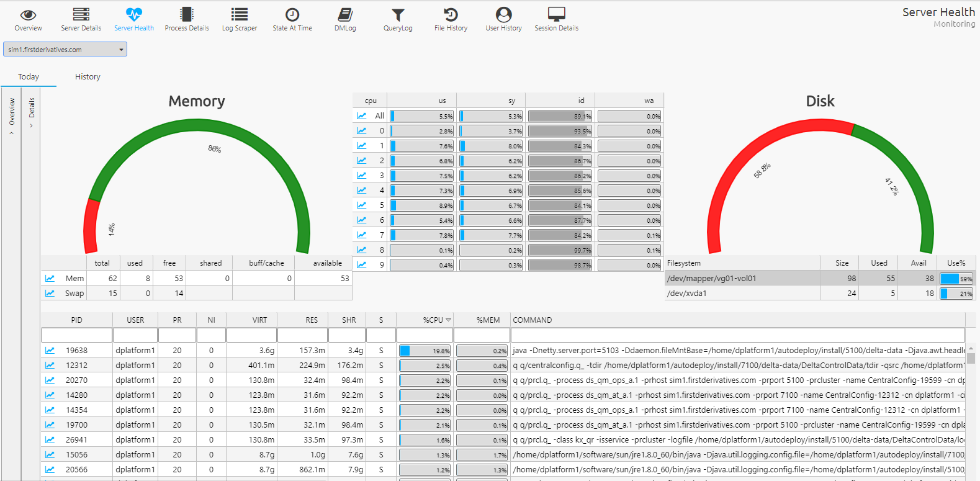The height and width of the screenshot is (481, 980).
Task: Click the Filesystem column header
Action: 742,263
